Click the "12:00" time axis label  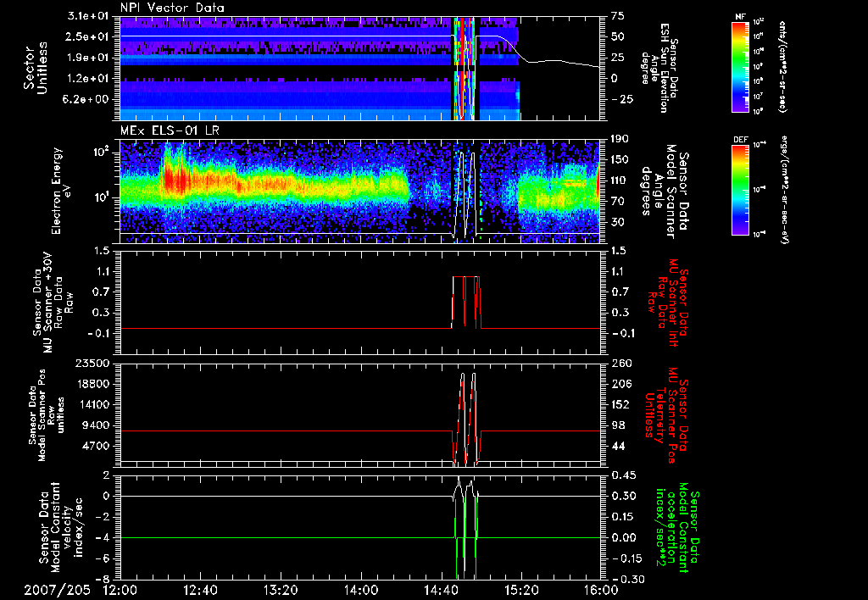[120, 590]
